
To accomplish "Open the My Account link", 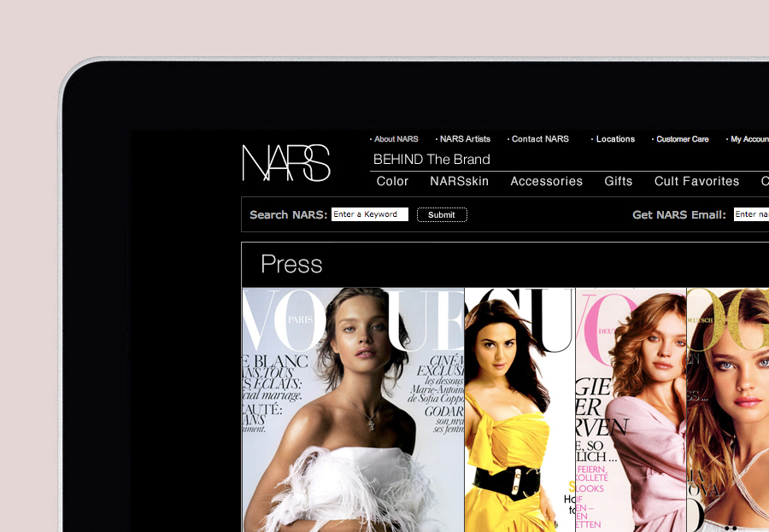I will pyautogui.click(x=750, y=139).
